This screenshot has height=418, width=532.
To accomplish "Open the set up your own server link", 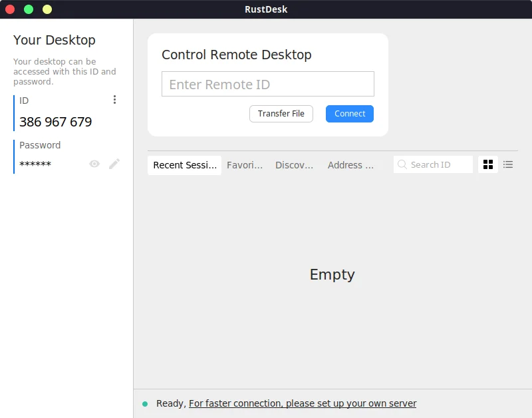I will click(x=303, y=403).
